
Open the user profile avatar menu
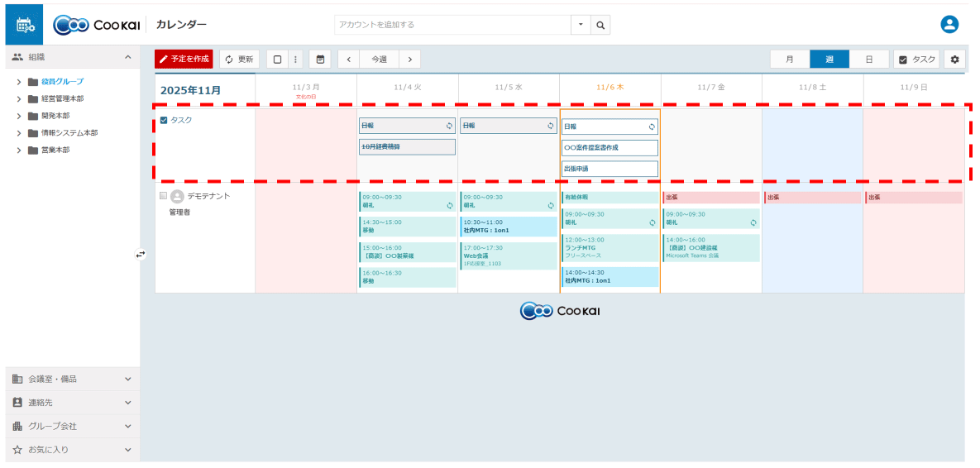pos(949,25)
